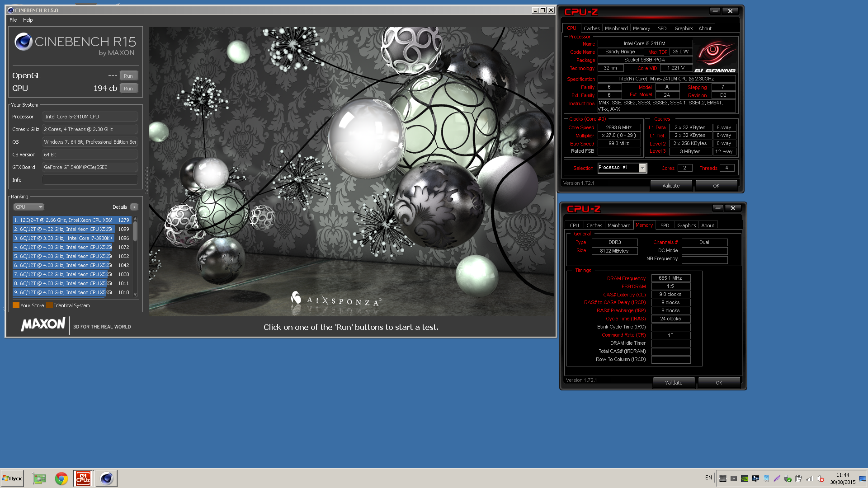The width and height of the screenshot is (868, 488).
Task: Switch to G1 CPU-Z taskbar button
Action: [x=83, y=478]
